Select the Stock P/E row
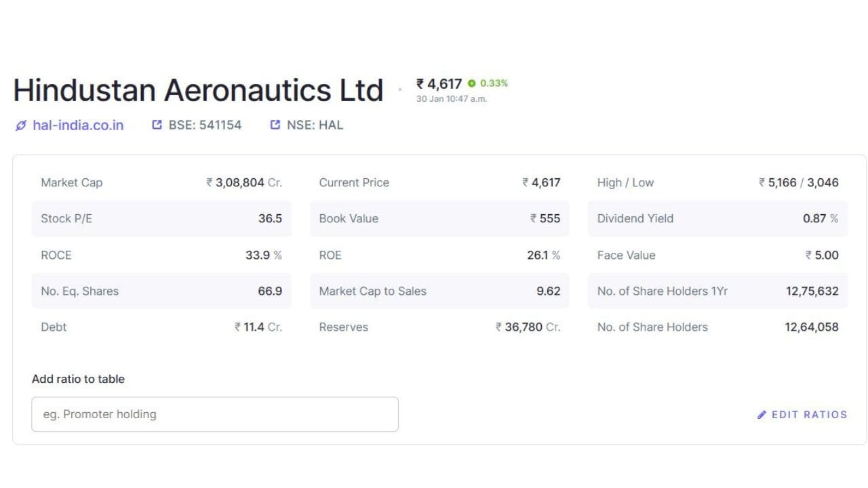 (x=161, y=218)
